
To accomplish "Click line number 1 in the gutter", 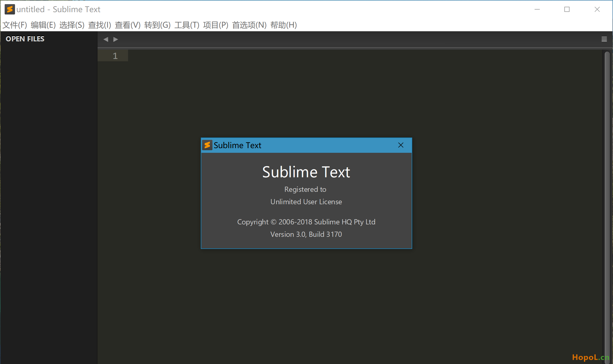I will (x=115, y=56).
